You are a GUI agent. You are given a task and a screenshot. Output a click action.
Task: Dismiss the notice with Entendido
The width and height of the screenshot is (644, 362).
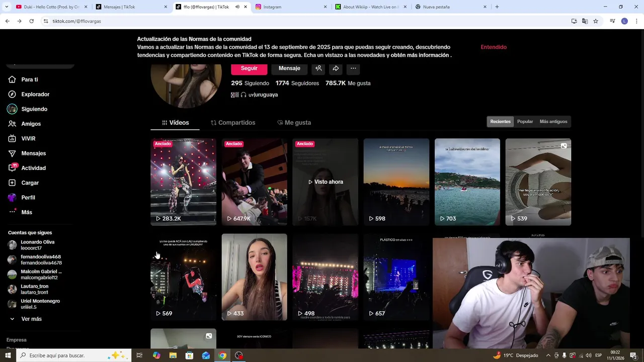[x=494, y=47]
